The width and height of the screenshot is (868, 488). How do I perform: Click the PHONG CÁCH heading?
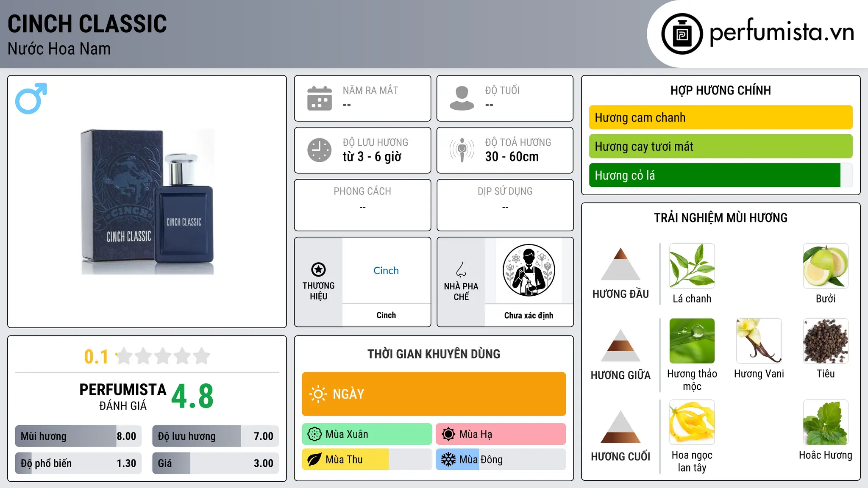click(x=362, y=191)
